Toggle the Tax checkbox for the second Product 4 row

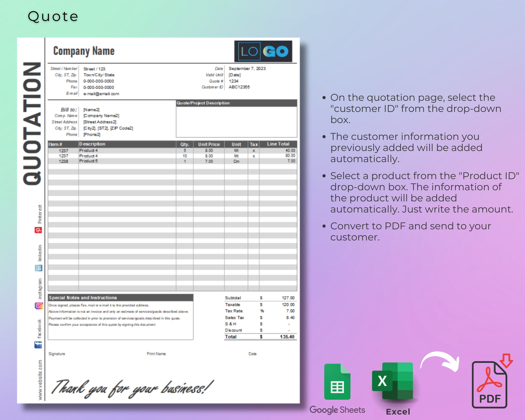tap(254, 156)
